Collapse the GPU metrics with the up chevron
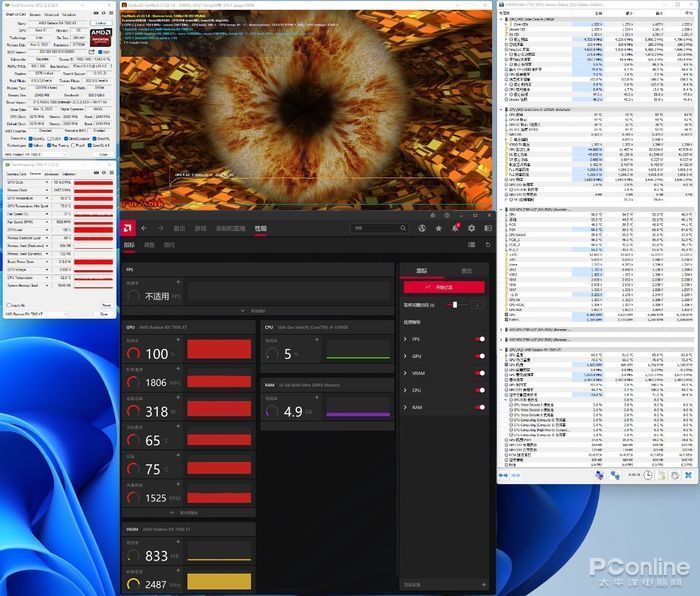700x596 pixels. 172,513
